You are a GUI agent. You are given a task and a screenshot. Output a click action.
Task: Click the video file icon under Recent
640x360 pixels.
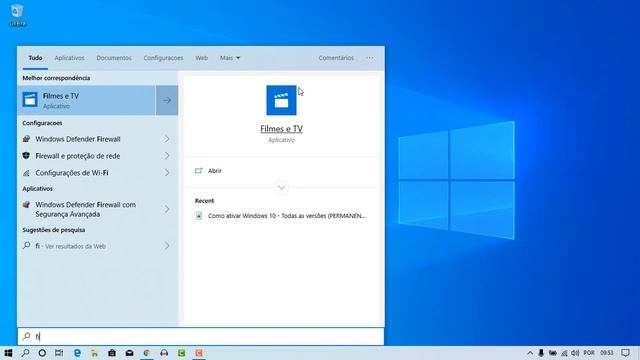pos(199,216)
